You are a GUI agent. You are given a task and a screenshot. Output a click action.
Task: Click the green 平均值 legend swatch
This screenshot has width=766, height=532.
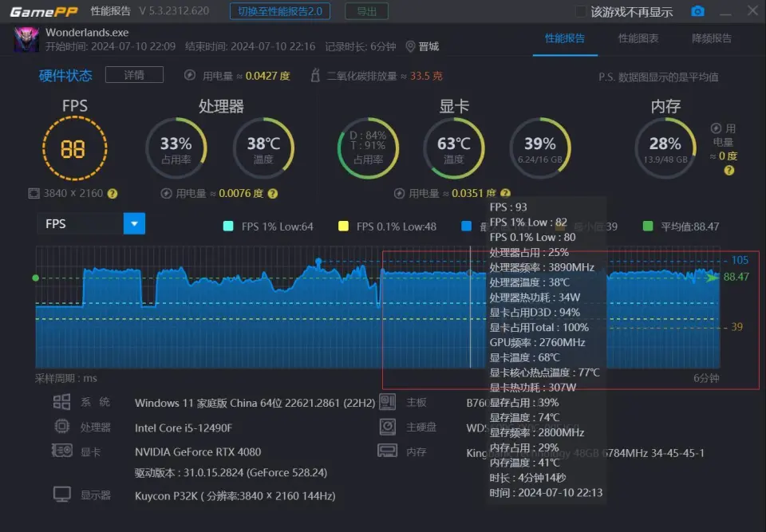point(648,227)
